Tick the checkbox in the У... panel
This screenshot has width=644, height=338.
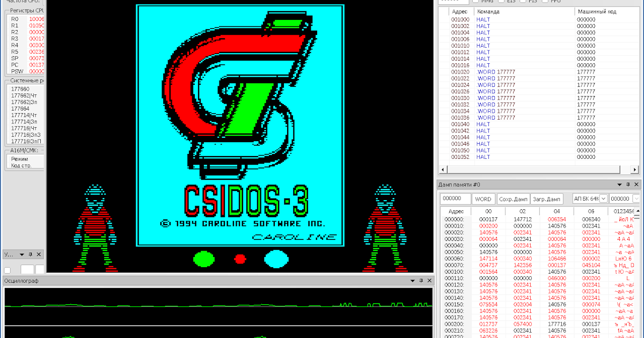tap(8, 270)
